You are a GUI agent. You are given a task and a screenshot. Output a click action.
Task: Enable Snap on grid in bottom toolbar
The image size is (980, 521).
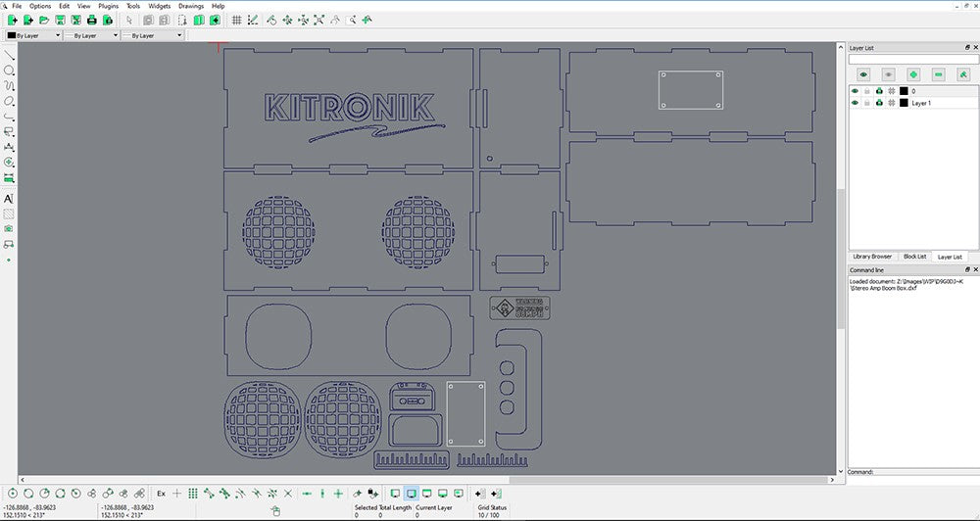193,494
